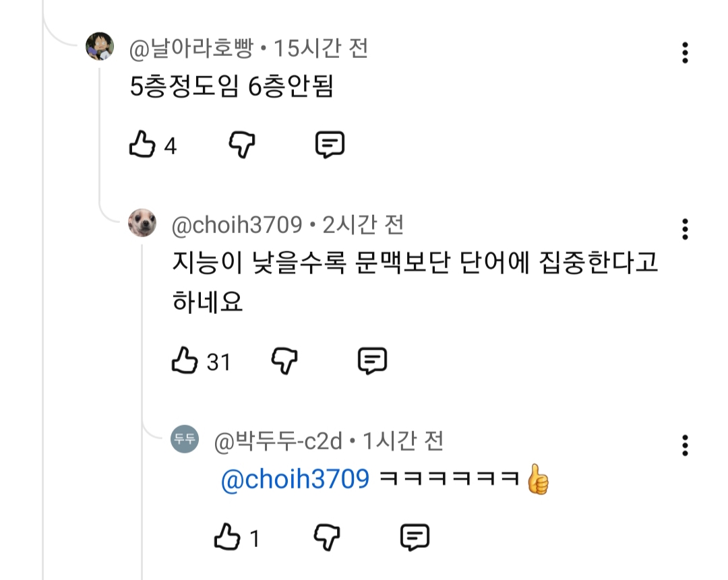This screenshot has height=580, width=728.
Task: Reply to @날아라호빵's comment
Action: click(x=330, y=145)
